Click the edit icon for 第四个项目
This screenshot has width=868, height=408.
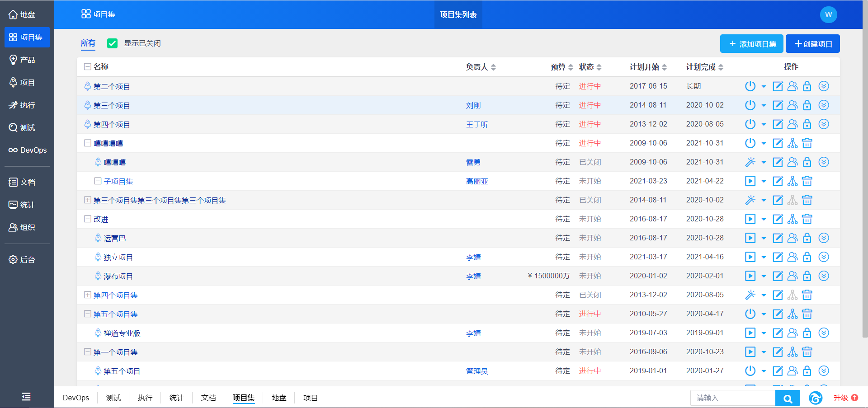[778, 124]
